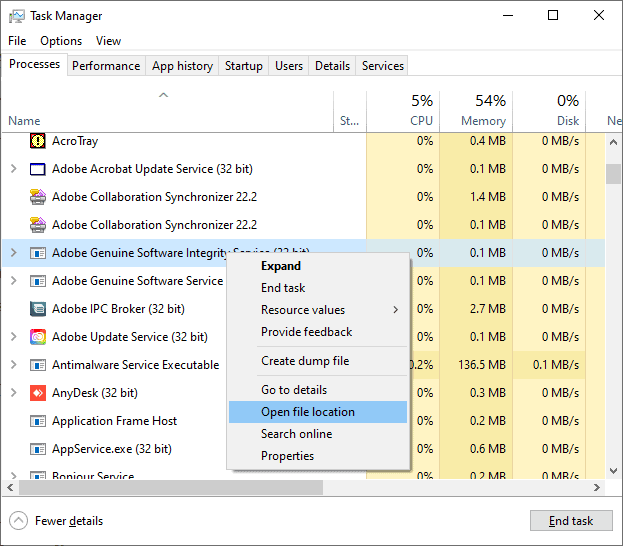Choose Expand in the context menu
Image resolution: width=623 pixels, height=546 pixels.
pyautogui.click(x=318, y=266)
